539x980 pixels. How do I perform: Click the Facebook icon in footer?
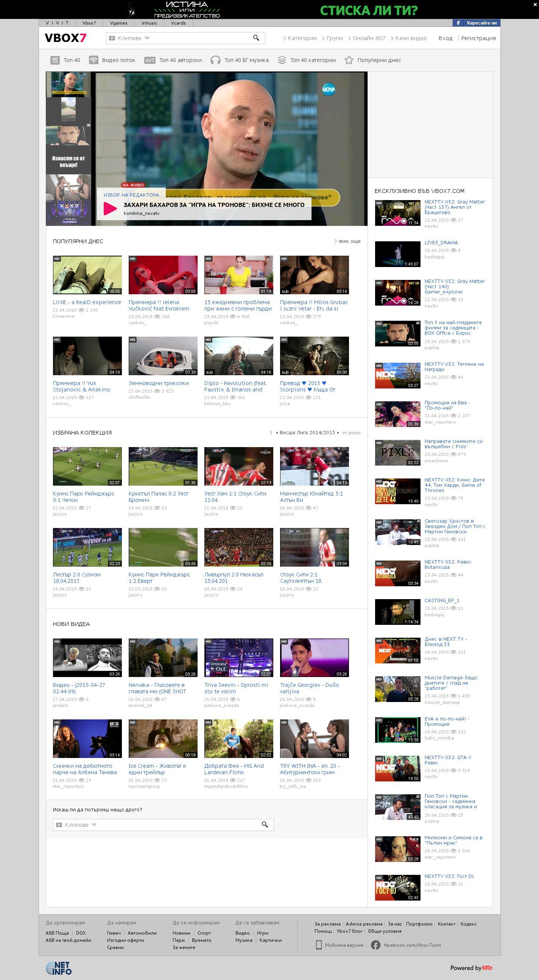tap(375, 945)
